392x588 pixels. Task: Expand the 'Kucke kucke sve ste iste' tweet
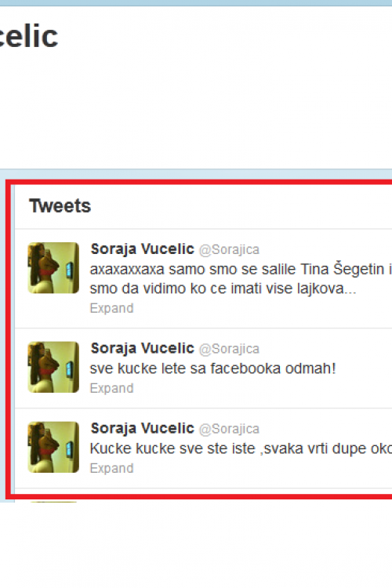(x=111, y=468)
